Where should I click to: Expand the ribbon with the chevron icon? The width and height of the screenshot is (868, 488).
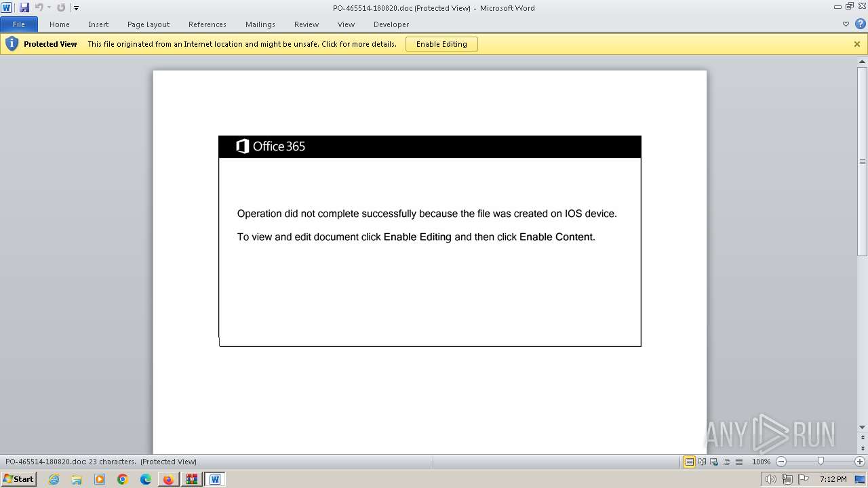pos(846,24)
